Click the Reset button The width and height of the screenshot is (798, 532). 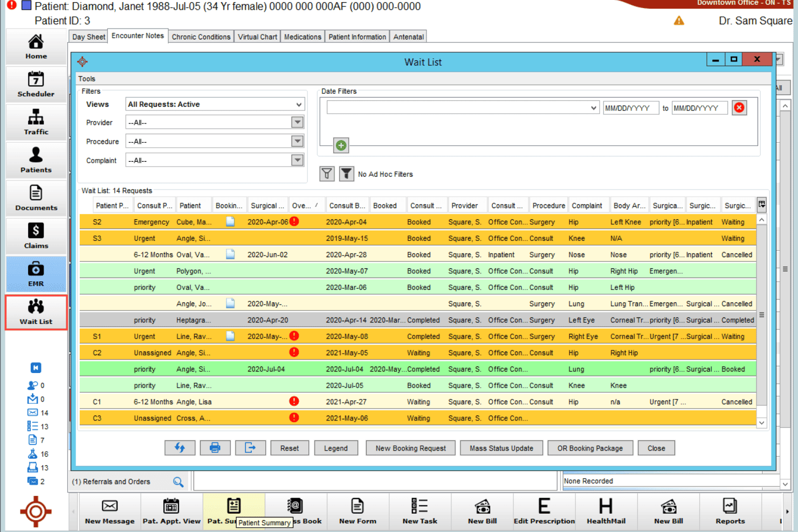tap(290, 448)
